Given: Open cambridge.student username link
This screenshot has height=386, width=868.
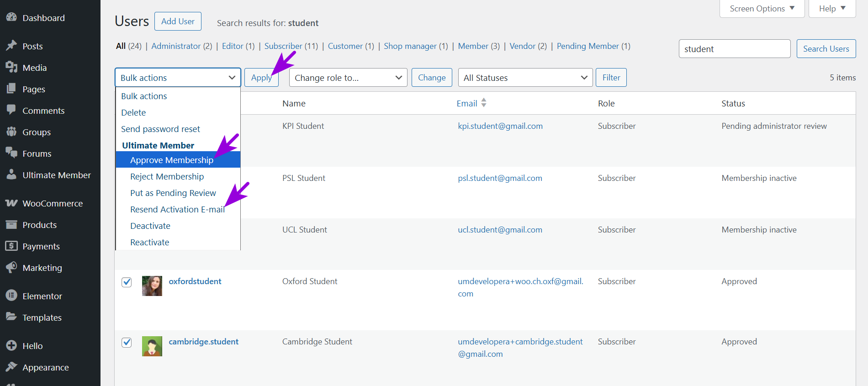Looking at the screenshot, I should [204, 342].
